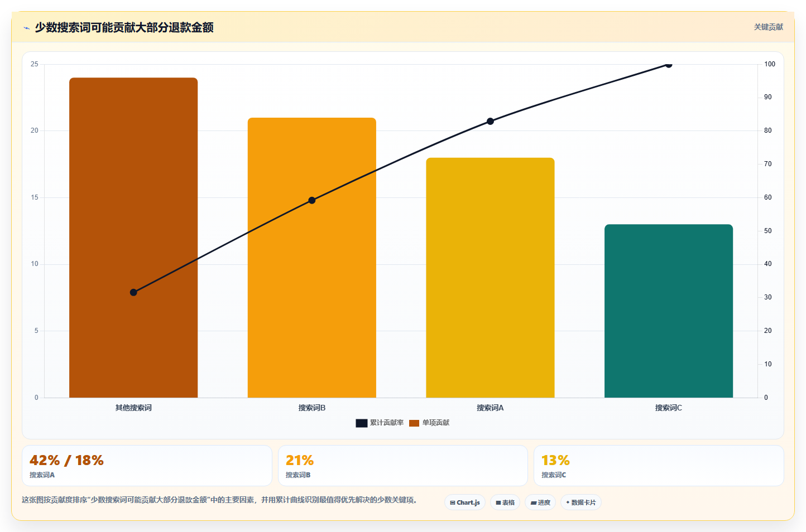Click the description text starting with 这张图按贡献度排序

(x=219, y=500)
